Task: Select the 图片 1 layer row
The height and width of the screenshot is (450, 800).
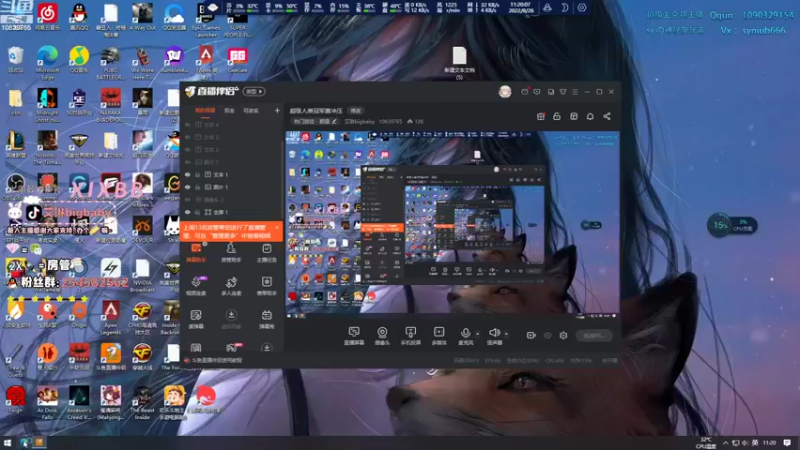Action: 232,187
